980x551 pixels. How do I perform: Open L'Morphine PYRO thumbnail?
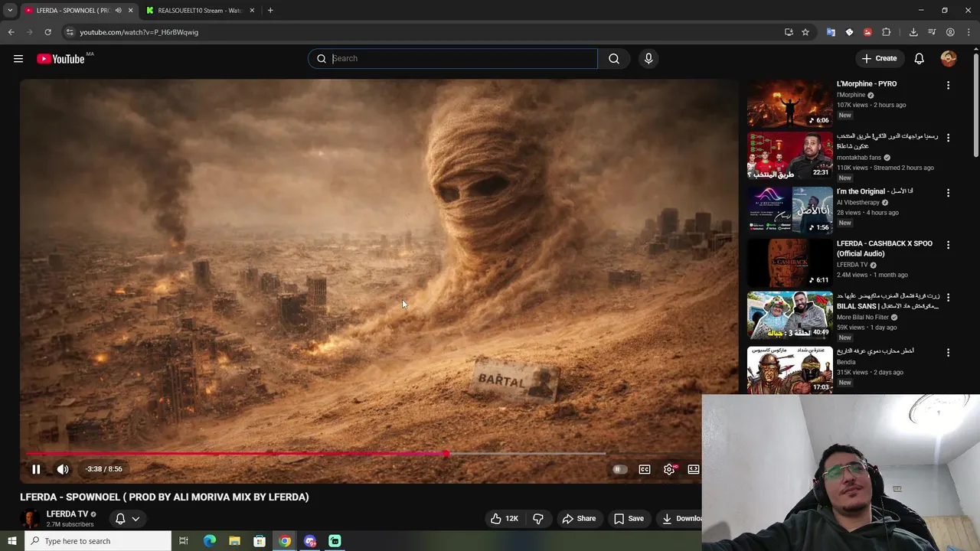tap(789, 104)
